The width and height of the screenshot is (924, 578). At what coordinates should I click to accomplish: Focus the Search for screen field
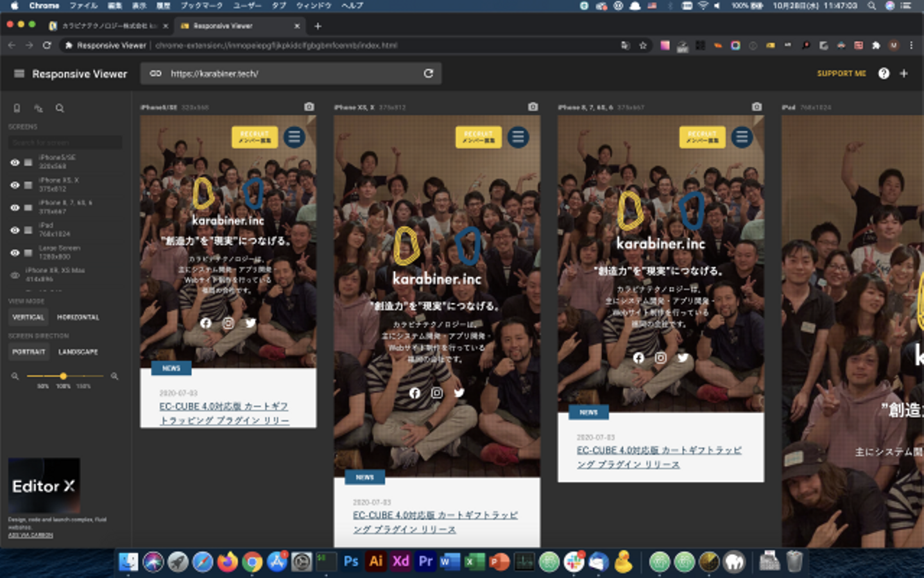coord(65,142)
